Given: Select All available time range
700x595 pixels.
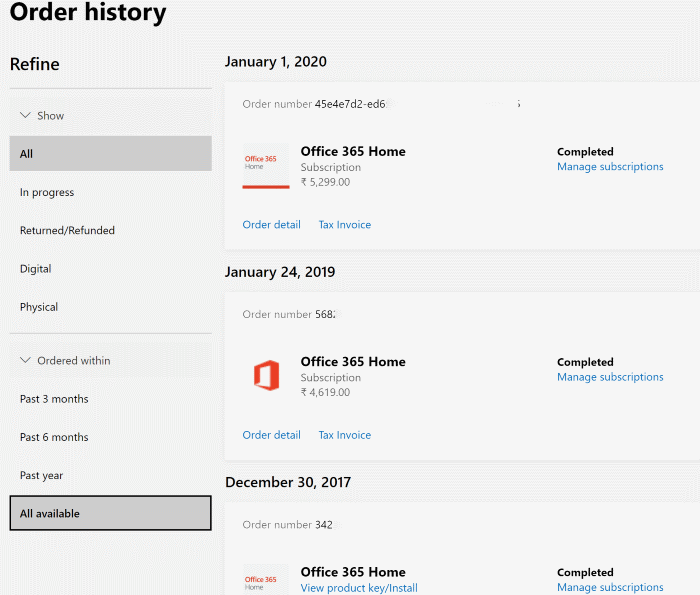Looking at the screenshot, I should pos(111,513).
